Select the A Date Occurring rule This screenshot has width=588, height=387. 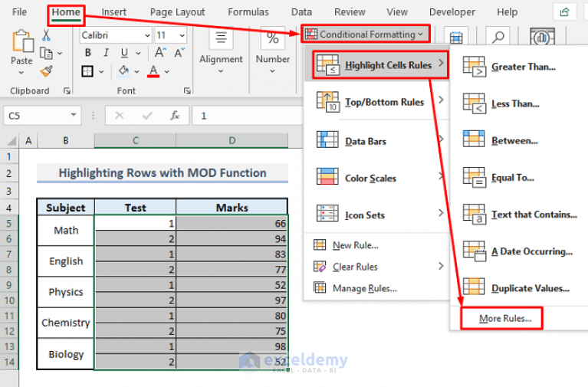pyautogui.click(x=517, y=251)
